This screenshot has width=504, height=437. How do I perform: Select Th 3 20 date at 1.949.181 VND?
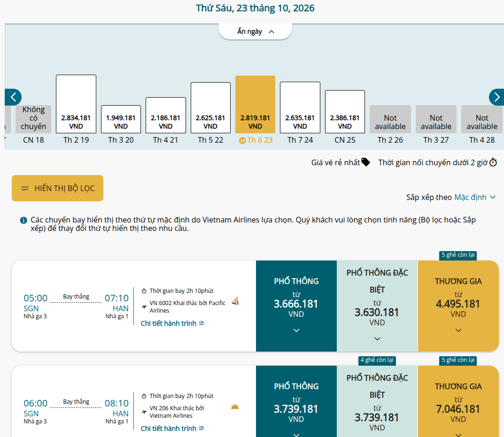point(121,119)
